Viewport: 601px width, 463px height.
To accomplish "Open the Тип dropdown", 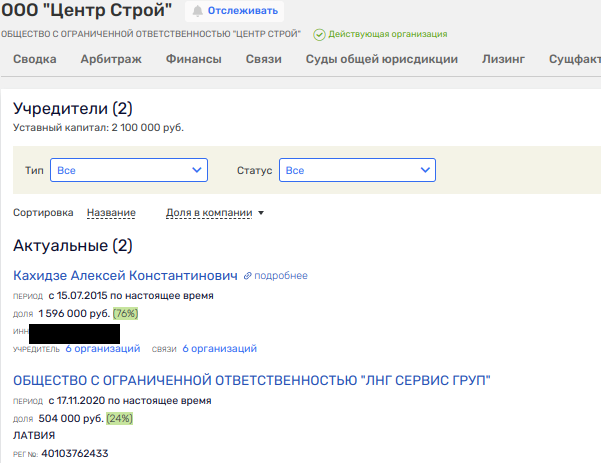I will click(129, 170).
